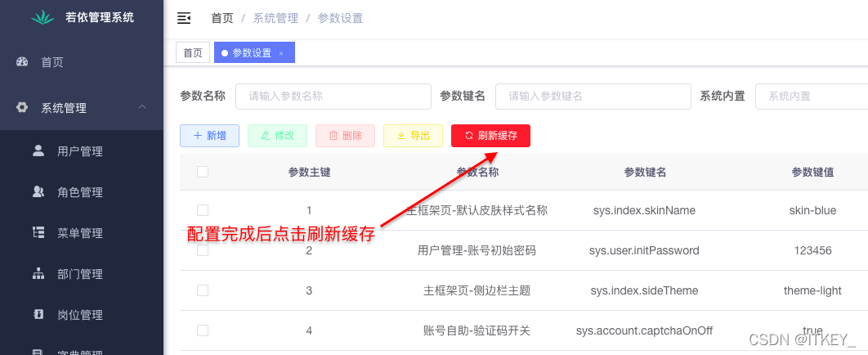Viewport: 868px width, 355px height.
Task: Check the row 3 sys.index.sideTheme checkbox
Action: (x=203, y=290)
